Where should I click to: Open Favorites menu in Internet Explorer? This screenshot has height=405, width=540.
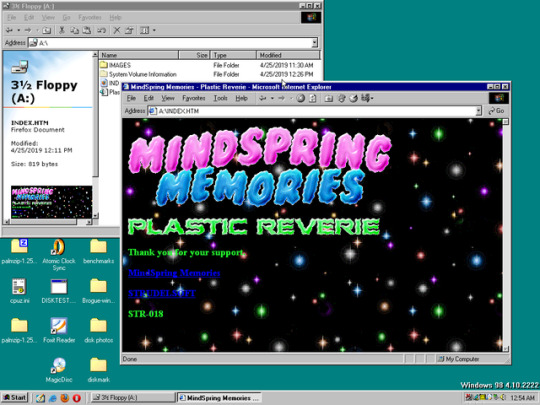point(194,98)
